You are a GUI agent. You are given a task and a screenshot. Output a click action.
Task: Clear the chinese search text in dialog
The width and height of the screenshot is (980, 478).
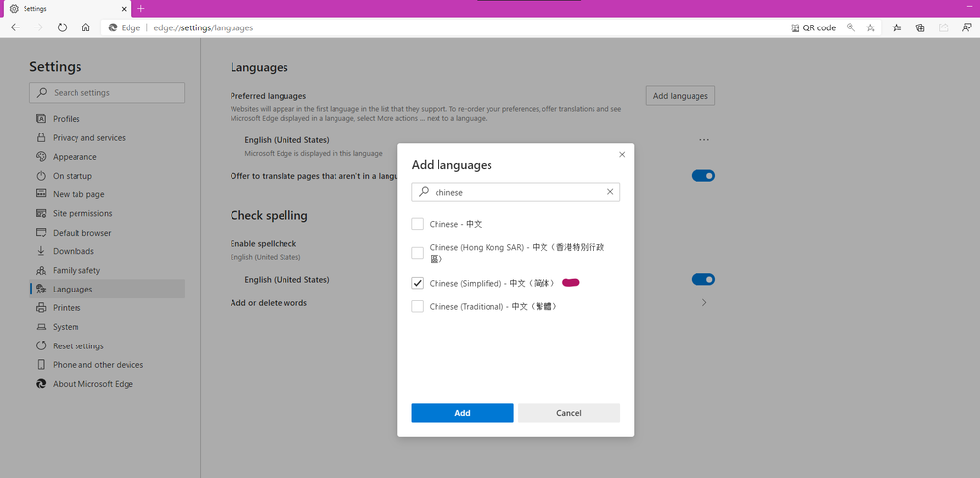pyautogui.click(x=610, y=192)
